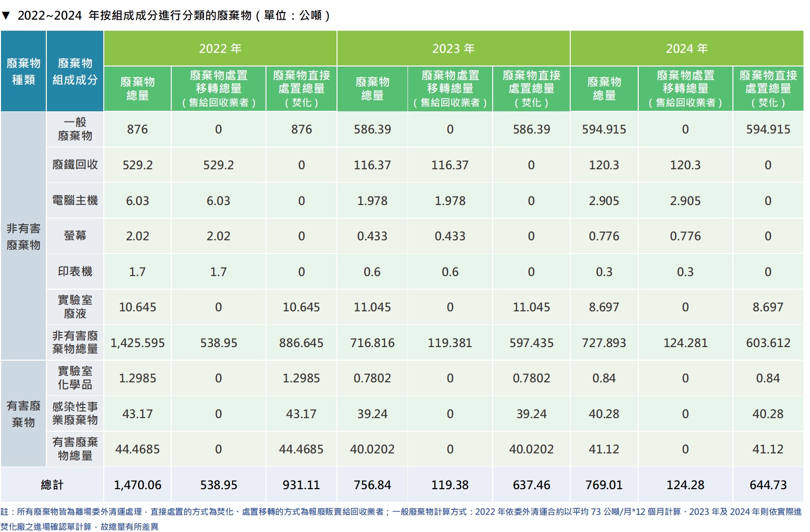Click the 實驗室廢液 row label
810x532 pixels.
pos(75,307)
